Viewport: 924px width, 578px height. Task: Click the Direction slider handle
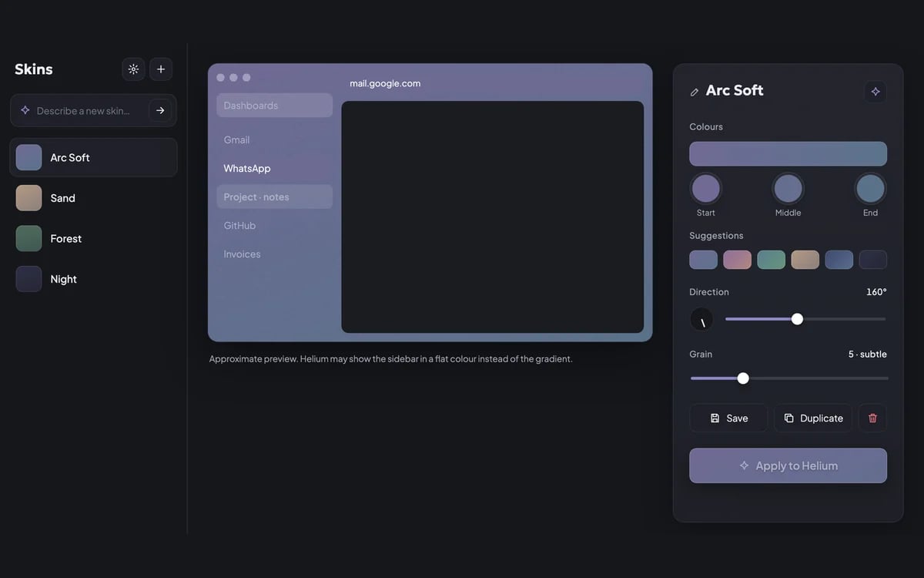tap(797, 319)
